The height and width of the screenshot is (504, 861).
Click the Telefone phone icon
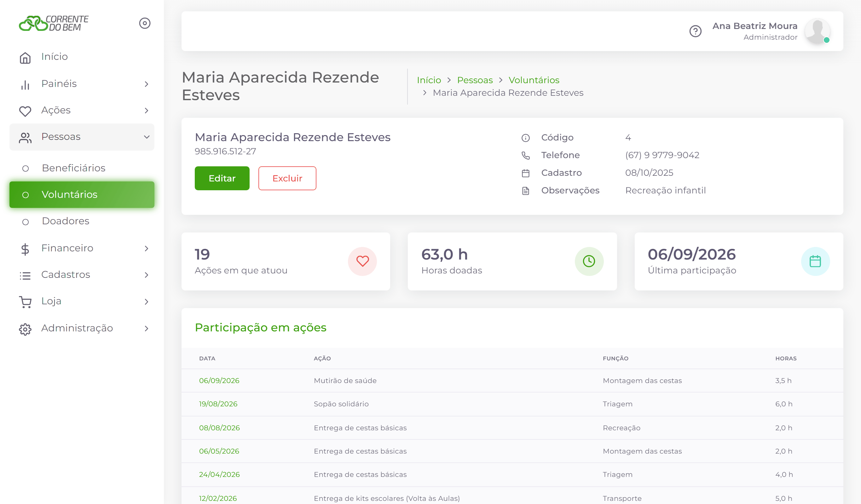pyautogui.click(x=525, y=156)
